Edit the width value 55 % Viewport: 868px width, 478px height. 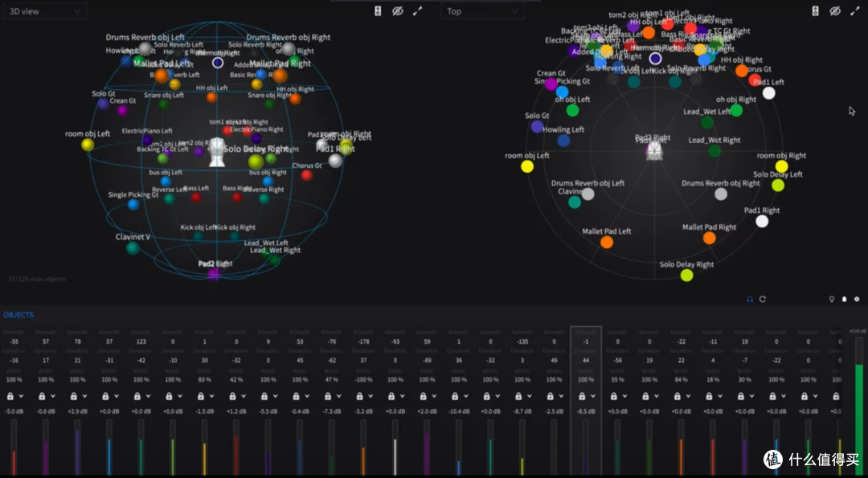click(x=617, y=380)
